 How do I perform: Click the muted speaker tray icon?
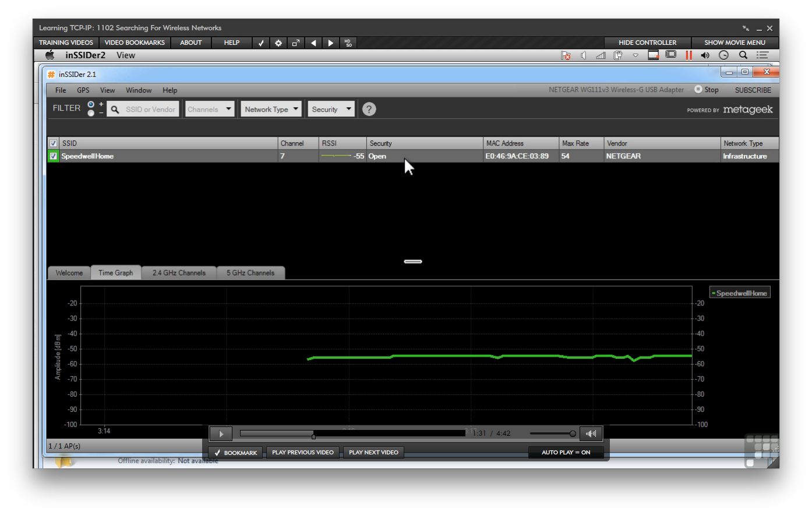(583, 55)
